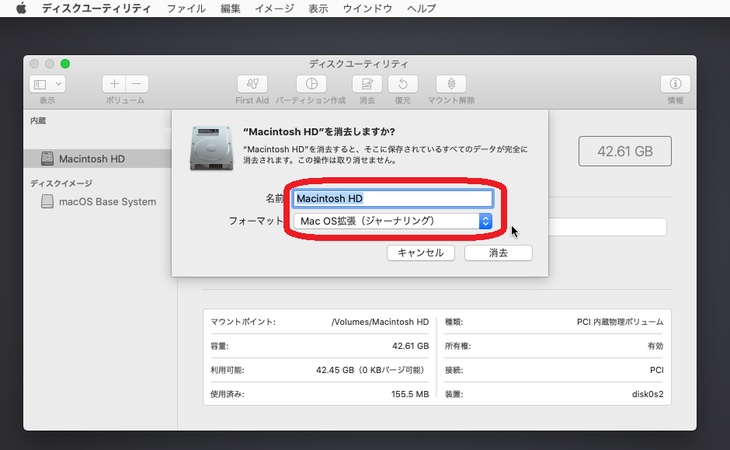Click the 復元 toolbar icon
This screenshot has height=450, width=730.
[403, 84]
